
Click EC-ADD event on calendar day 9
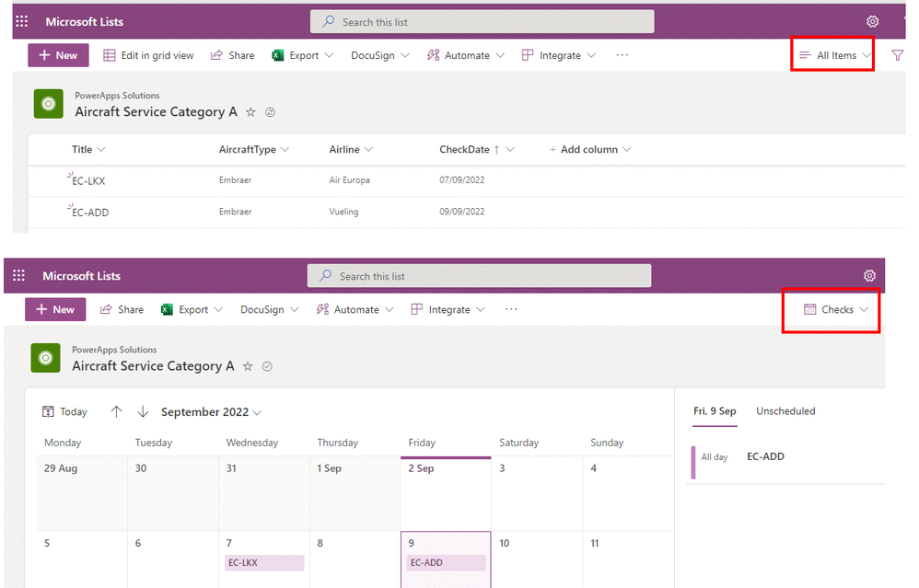pos(446,563)
